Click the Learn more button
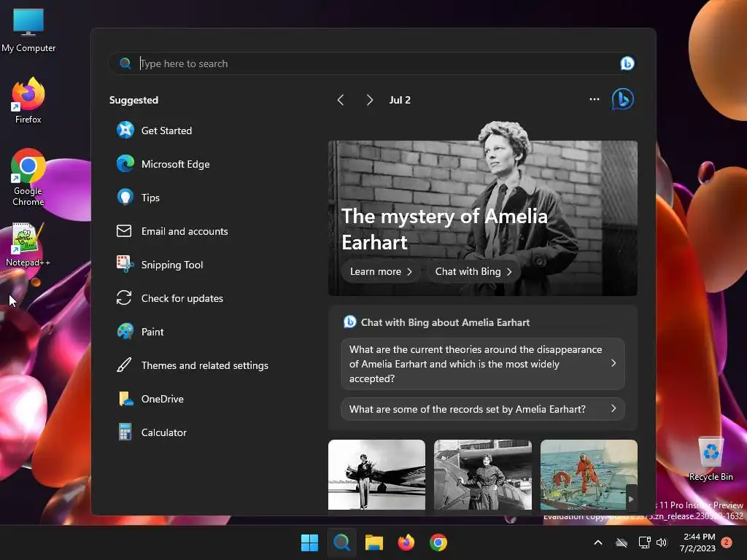Image resolution: width=747 pixels, height=560 pixels. 381,271
